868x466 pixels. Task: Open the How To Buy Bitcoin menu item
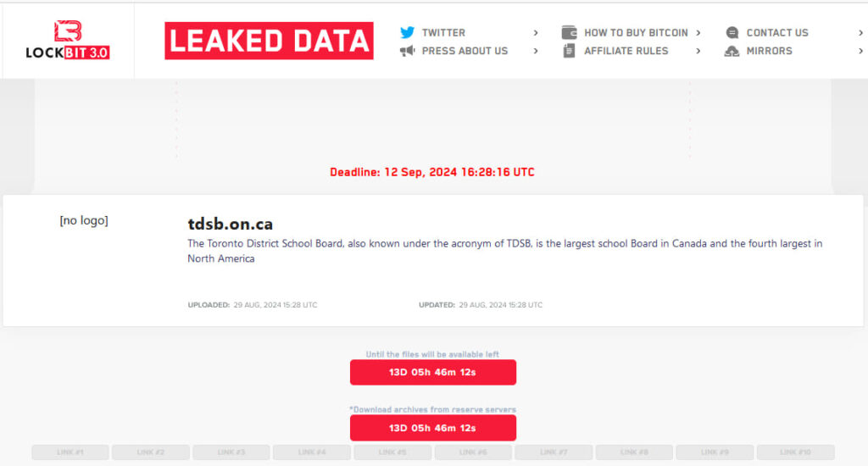(x=636, y=33)
